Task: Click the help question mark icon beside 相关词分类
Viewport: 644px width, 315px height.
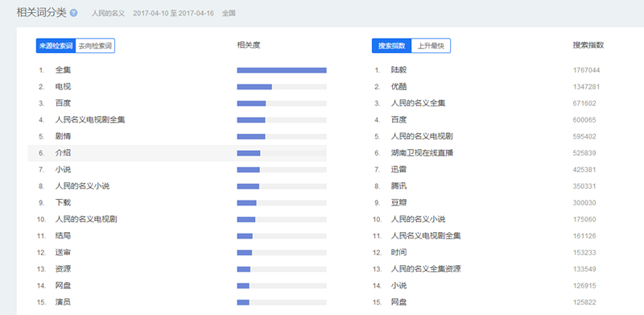Action: (73, 13)
